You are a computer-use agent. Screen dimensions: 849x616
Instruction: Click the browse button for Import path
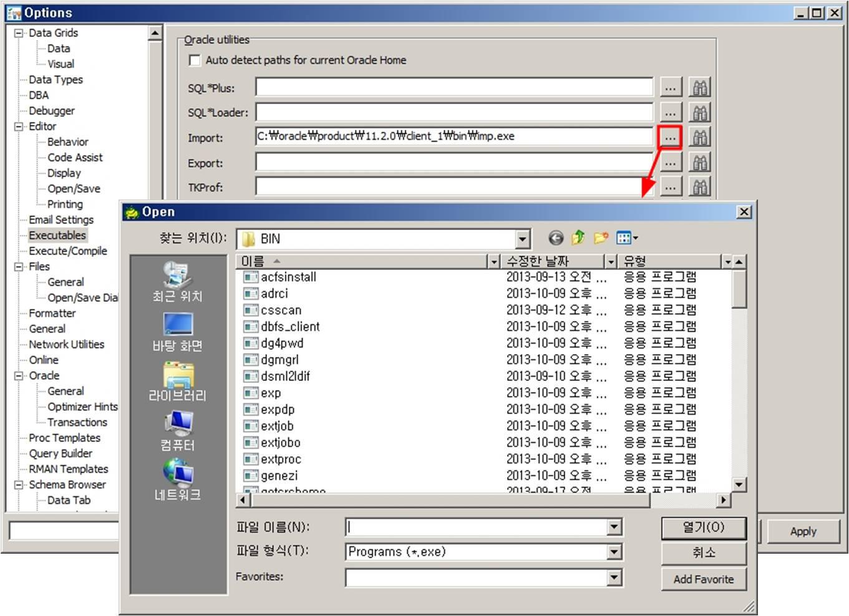click(670, 137)
